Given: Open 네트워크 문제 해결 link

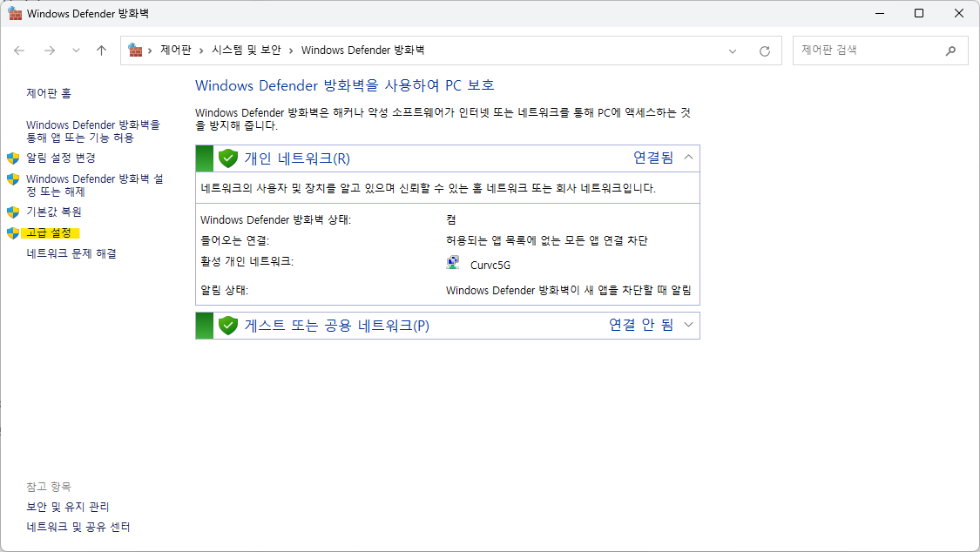Looking at the screenshot, I should pyautogui.click(x=71, y=253).
